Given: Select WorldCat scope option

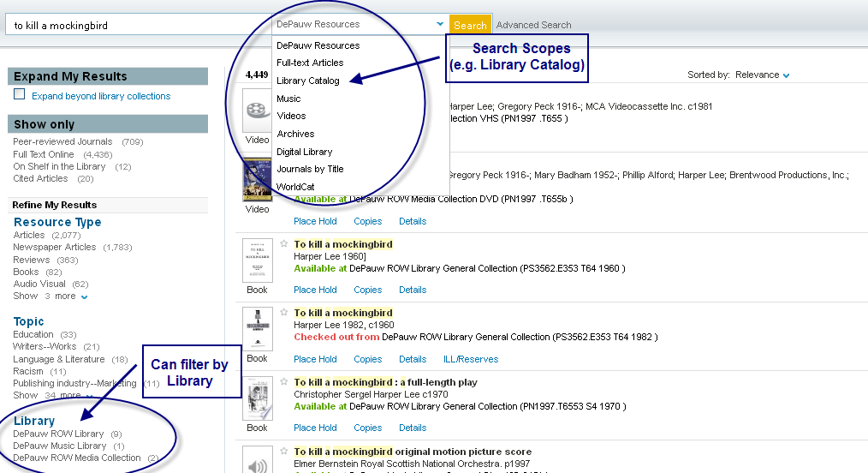Looking at the screenshot, I should 295,187.
